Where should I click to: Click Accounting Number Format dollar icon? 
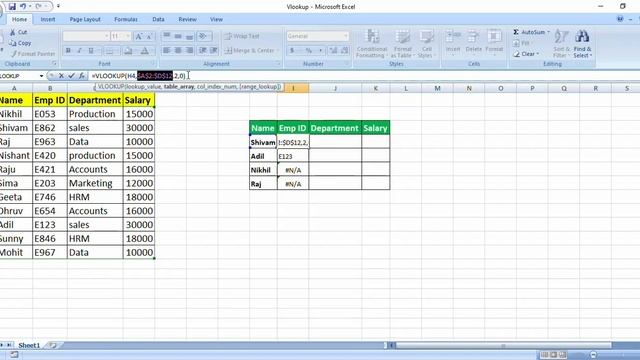click(292, 50)
